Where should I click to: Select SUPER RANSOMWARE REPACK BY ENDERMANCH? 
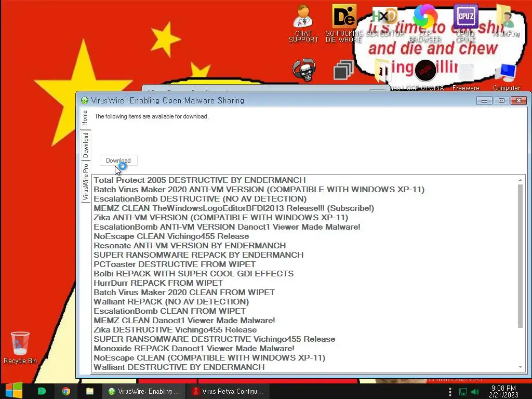point(198,255)
